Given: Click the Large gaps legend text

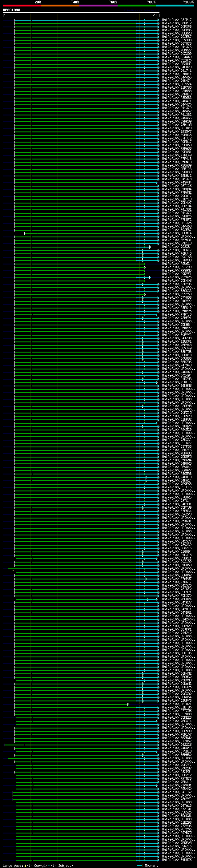Looking at the screenshot, I should tap(38, 865).
